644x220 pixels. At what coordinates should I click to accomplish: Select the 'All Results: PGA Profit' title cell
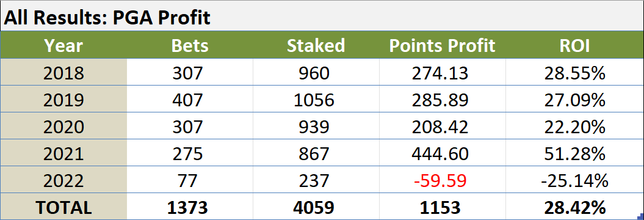322,16
